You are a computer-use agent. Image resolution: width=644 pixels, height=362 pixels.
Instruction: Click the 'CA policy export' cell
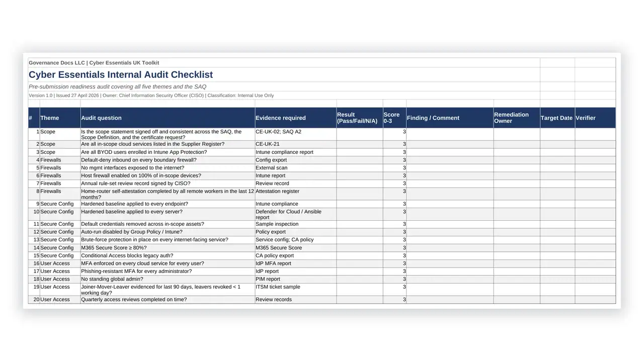pos(296,256)
